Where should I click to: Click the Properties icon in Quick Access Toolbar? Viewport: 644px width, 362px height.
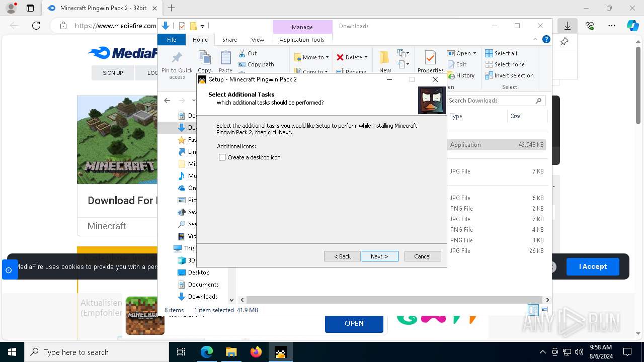(182, 26)
